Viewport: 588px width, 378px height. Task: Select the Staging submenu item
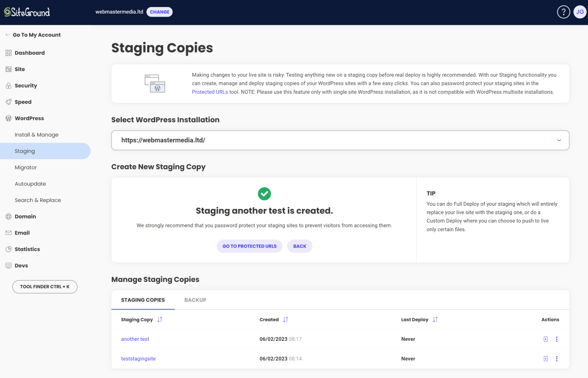coord(45,151)
